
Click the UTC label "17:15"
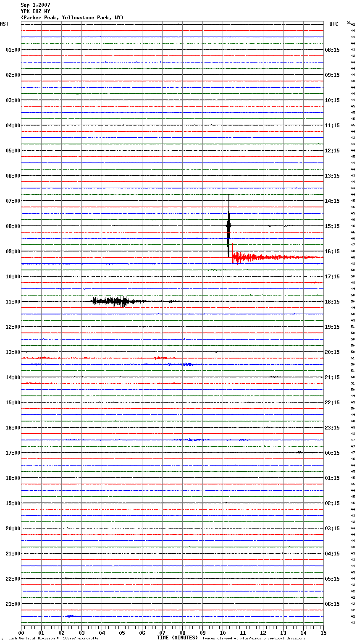click(332, 277)
